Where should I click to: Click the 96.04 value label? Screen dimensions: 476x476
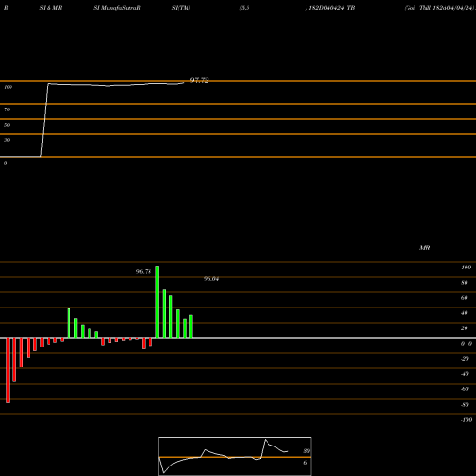pos(211,279)
